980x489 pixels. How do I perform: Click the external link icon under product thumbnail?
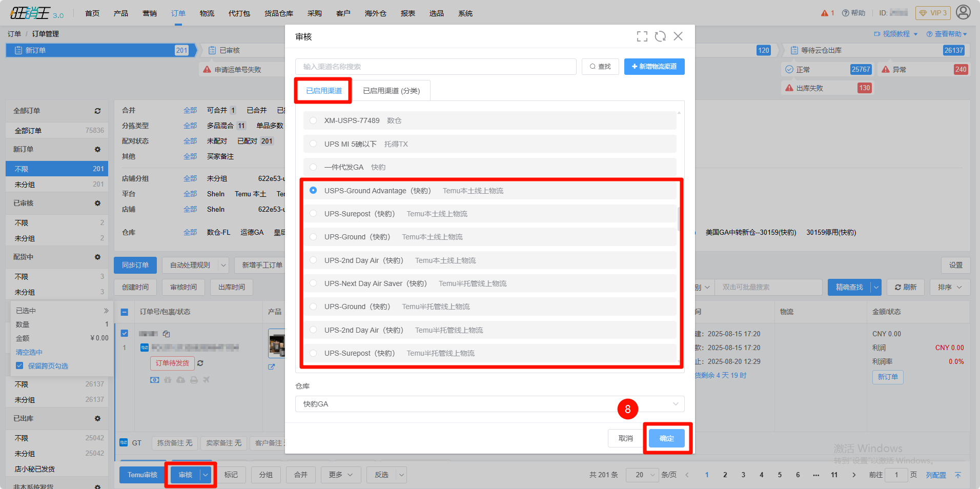pos(271,366)
